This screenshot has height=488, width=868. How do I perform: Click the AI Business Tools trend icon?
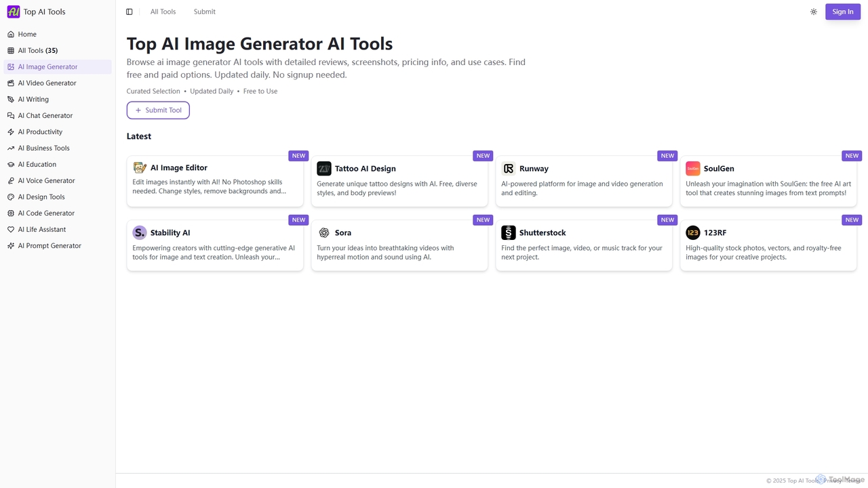click(11, 148)
